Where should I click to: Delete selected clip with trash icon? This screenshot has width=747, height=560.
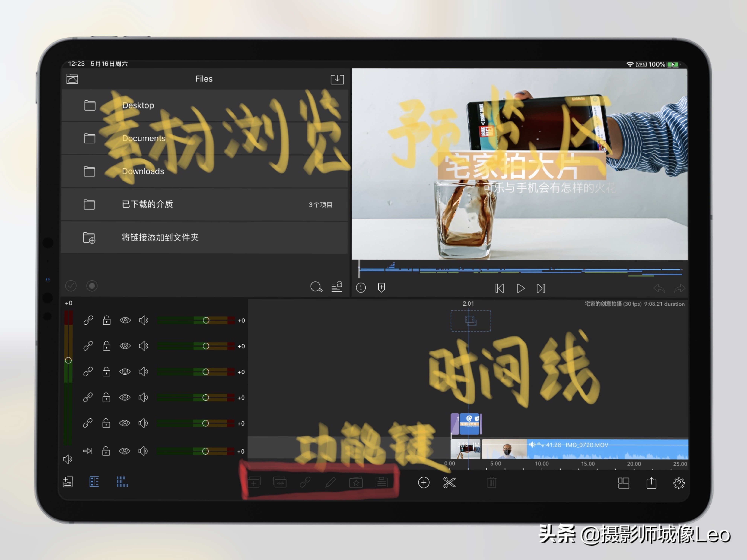point(492,483)
